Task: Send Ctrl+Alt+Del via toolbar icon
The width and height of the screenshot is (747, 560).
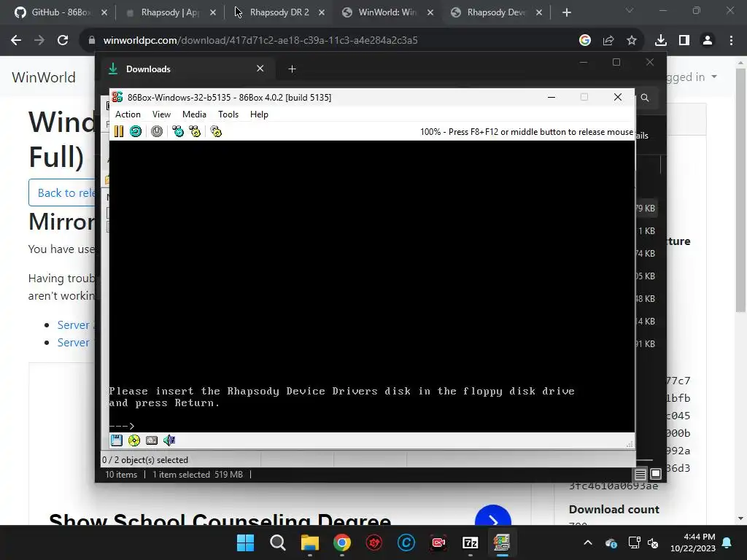Action: [x=178, y=131]
